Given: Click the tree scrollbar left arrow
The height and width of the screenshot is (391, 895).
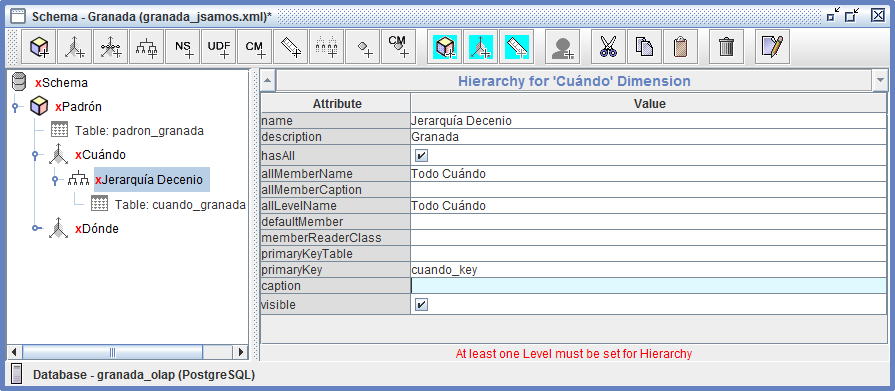Looking at the screenshot, I should [15, 352].
